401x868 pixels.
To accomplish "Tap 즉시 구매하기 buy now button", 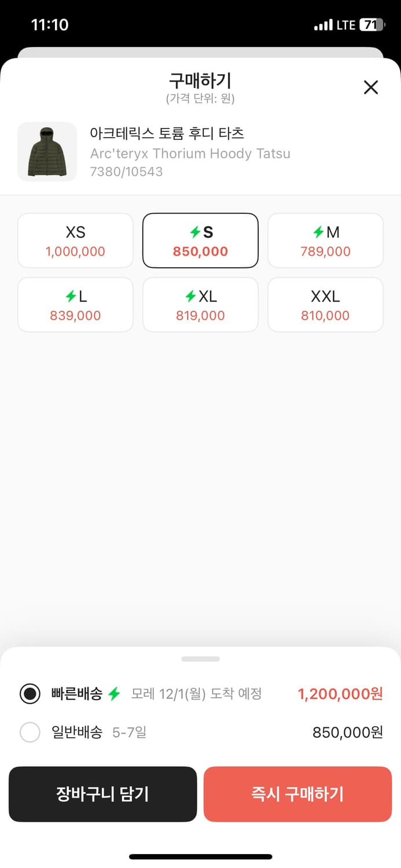I will [x=297, y=794].
